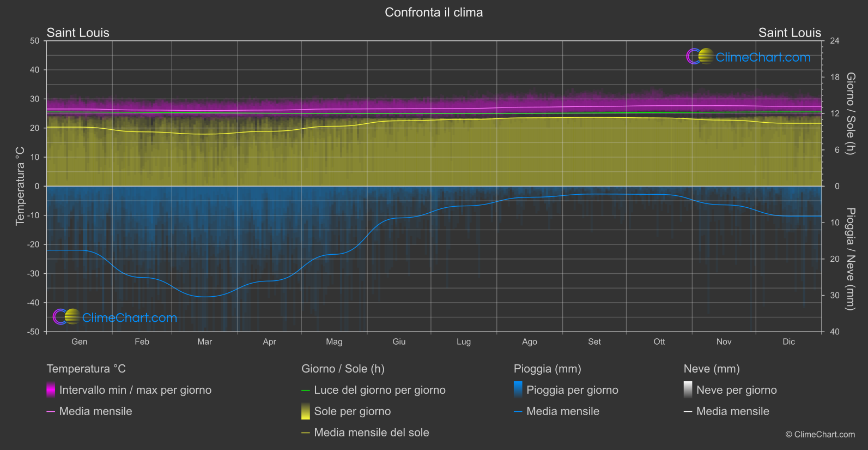The image size is (868, 450).
Task: Open the ClimeChart.com link at top right
Action: [763, 57]
